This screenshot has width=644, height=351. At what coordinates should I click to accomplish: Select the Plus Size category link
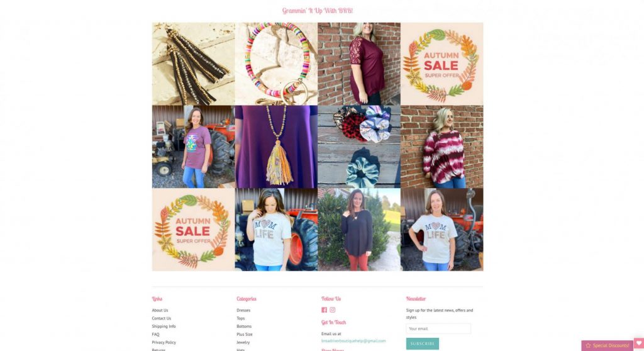point(245,334)
